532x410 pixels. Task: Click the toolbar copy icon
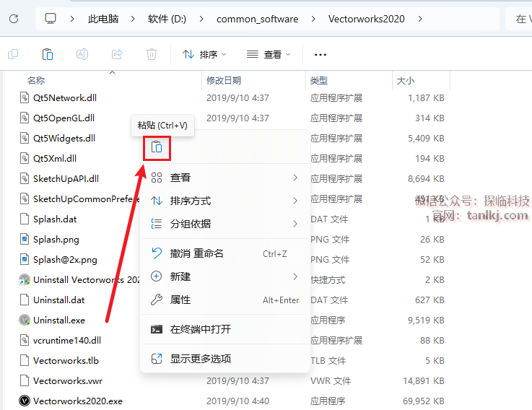click(13, 54)
